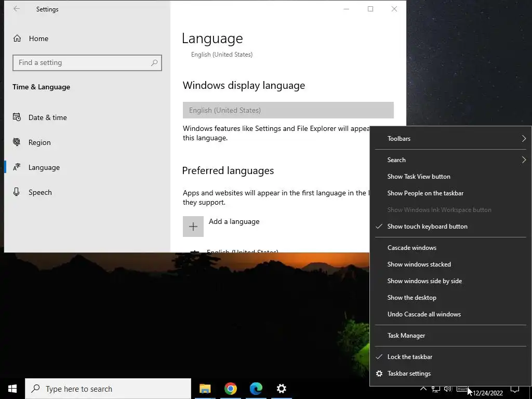The width and height of the screenshot is (532, 399).
Task: Choose Cascade windows
Action: click(450, 248)
